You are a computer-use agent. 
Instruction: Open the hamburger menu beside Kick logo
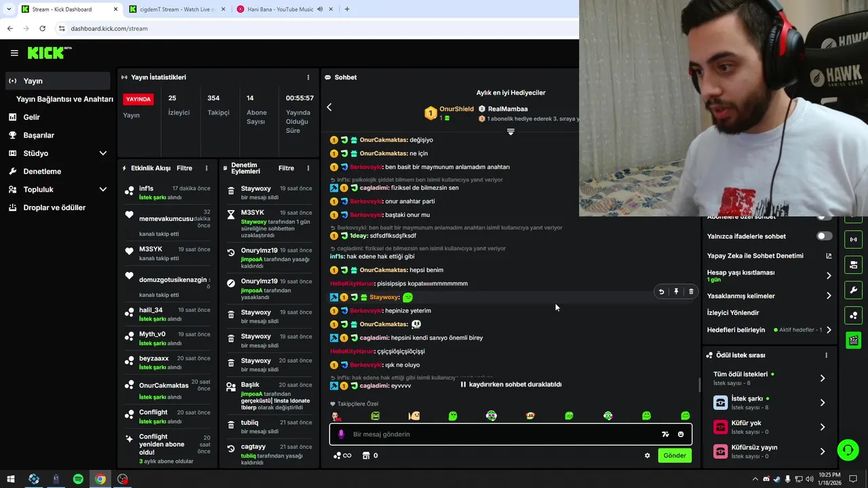pyautogui.click(x=14, y=53)
